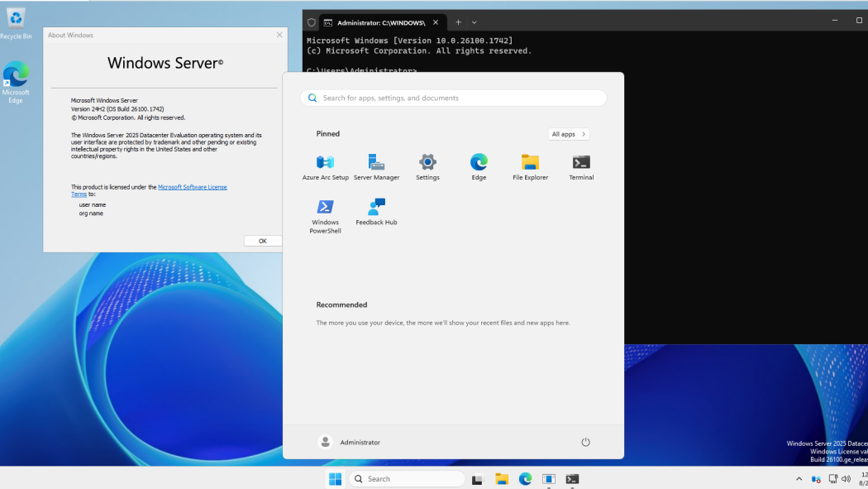Add a new tab in Terminal
868x489 pixels.
(x=458, y=22)
